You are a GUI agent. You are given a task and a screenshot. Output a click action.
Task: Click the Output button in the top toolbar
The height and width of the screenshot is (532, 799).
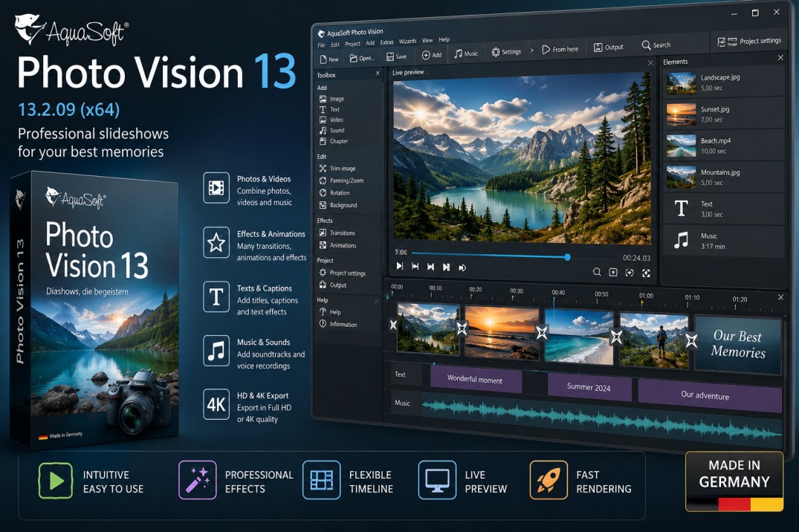coord(609,47)
